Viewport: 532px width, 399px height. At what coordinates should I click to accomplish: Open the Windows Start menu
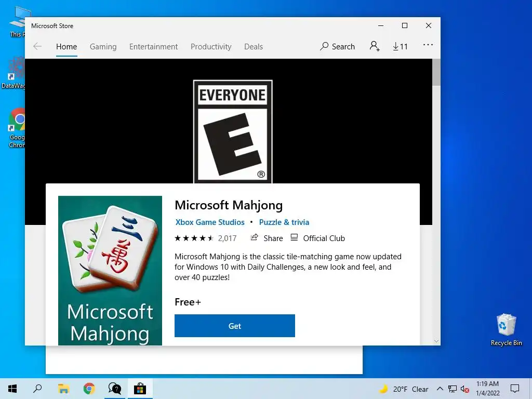[x=12, y=389]
